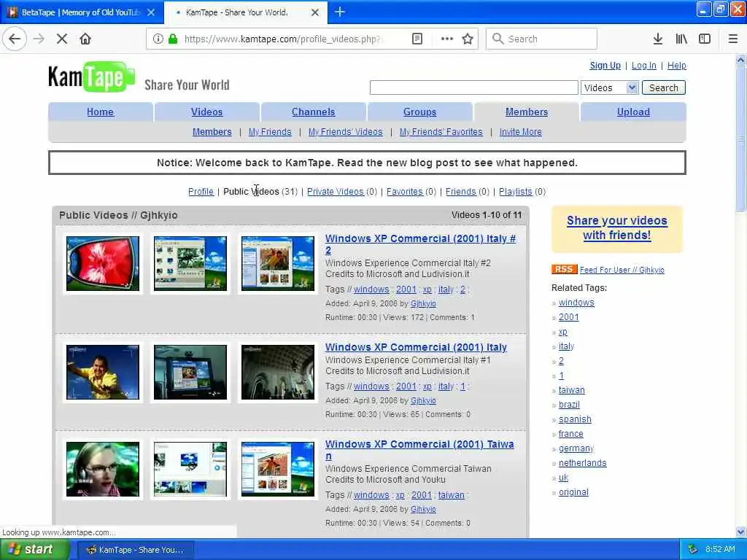This screenshot has width=747, height=560.
Task: Toggle the sidebar icon
Action: (x=705, y=39)
